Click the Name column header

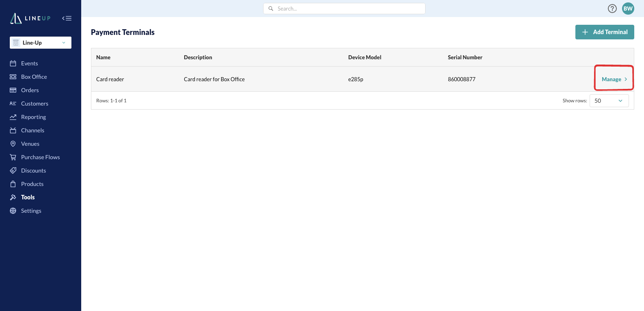(x=103, y=57)
